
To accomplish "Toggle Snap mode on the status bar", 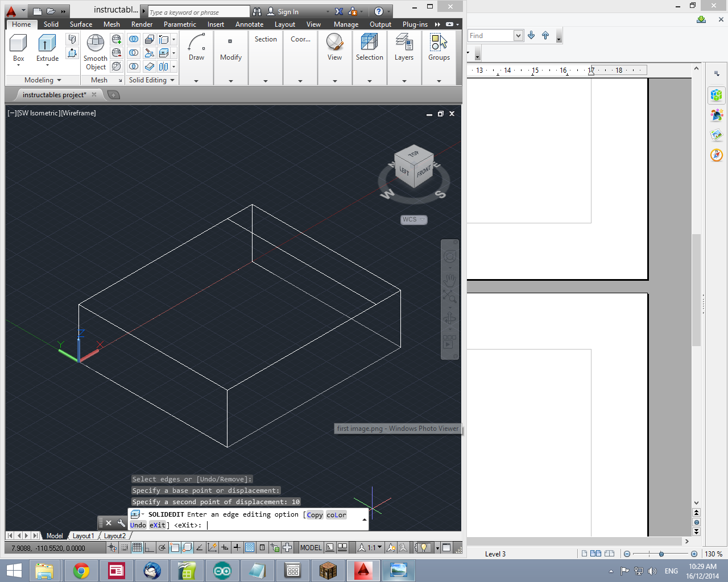I will pyautogui.click(x=124, y=547).
